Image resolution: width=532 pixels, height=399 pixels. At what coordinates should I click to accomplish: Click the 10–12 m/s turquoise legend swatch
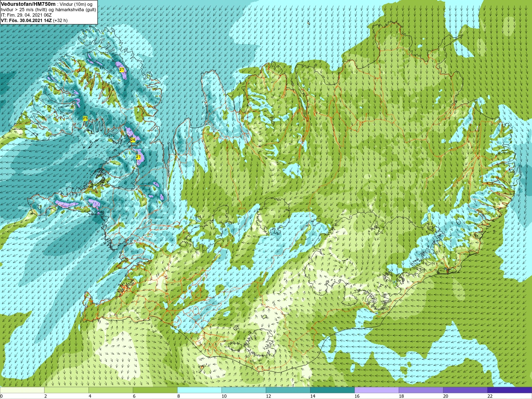[244, 390]
